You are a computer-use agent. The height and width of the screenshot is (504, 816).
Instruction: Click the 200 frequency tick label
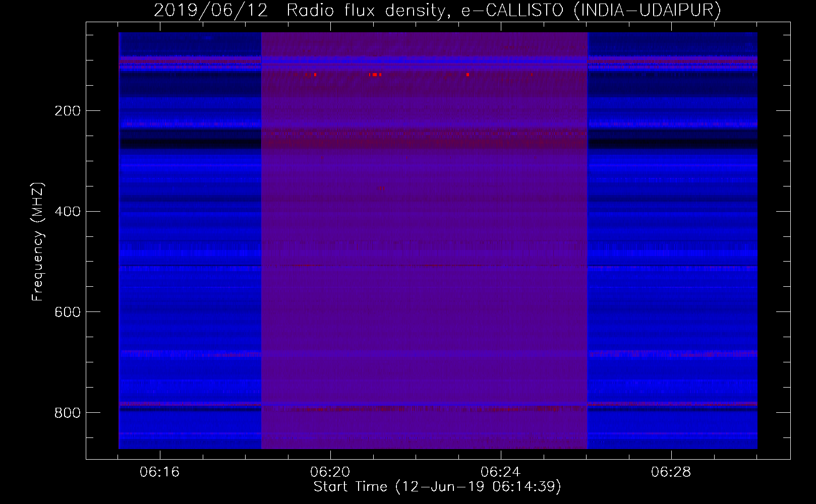68,111
